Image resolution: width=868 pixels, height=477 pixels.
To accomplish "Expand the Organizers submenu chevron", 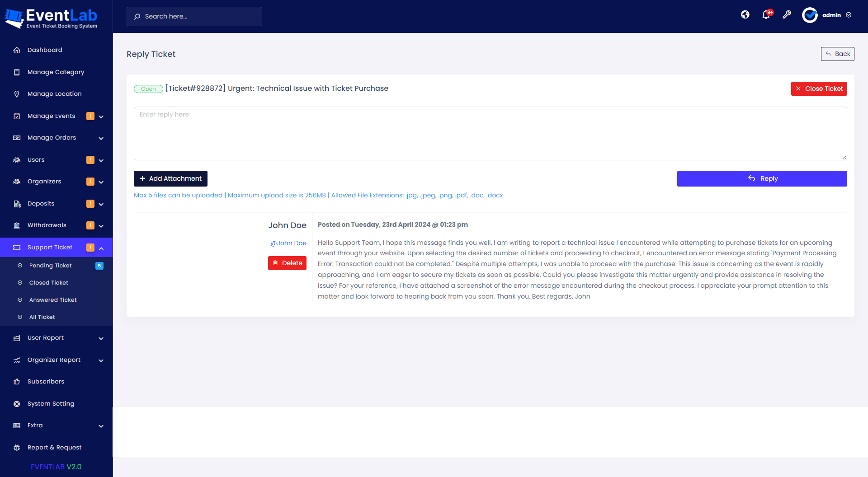I will (x=101, y=182).
